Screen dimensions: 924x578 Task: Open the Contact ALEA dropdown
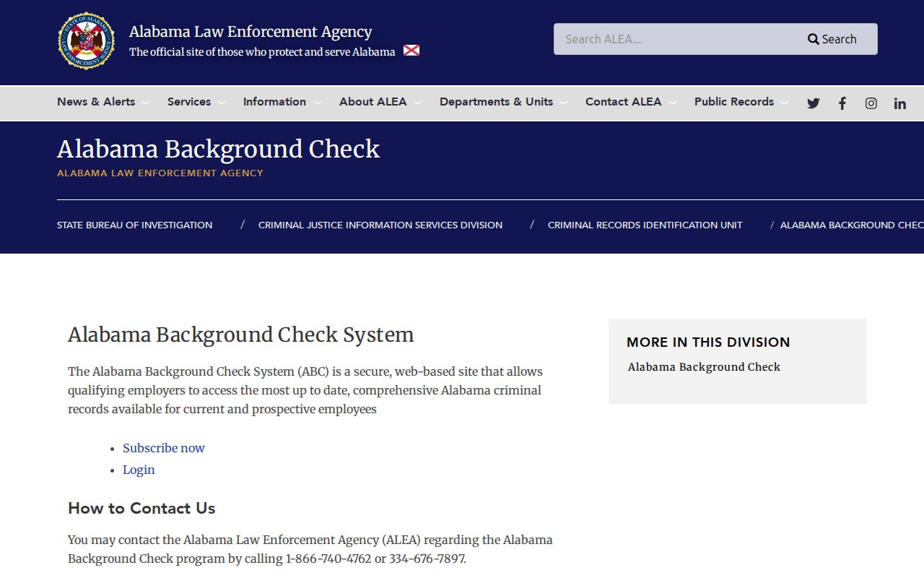[631, 102]
